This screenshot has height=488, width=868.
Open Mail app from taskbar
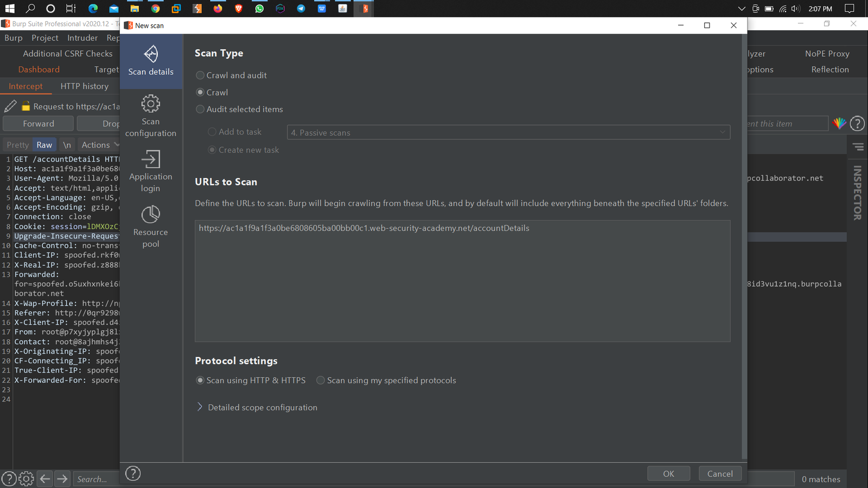point(114,8)
